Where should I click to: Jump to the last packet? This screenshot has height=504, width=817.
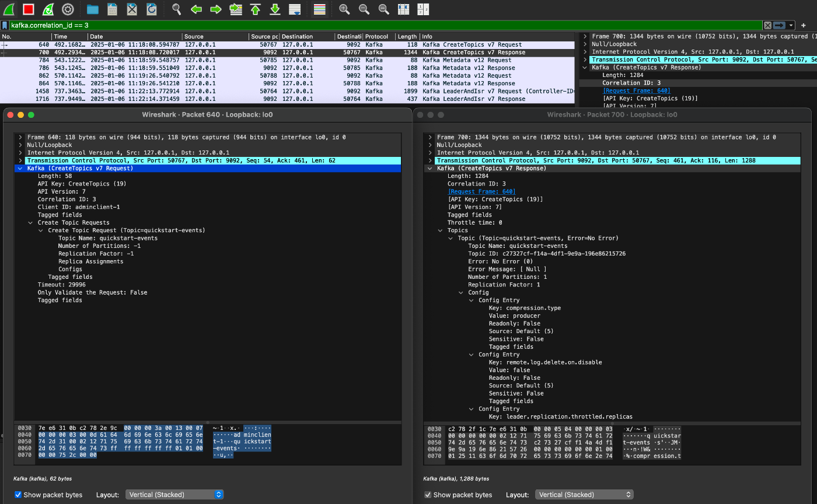275,9
